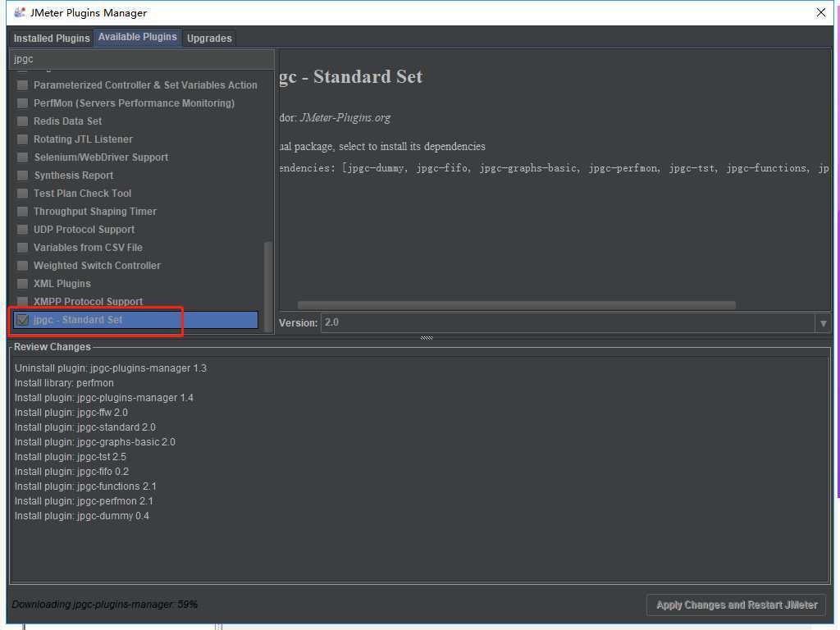This screenshot has width=840, height=630.
Task: Select 'Install plugin: jpgc-functions 2.1' line
Action: tap(85, 486)
